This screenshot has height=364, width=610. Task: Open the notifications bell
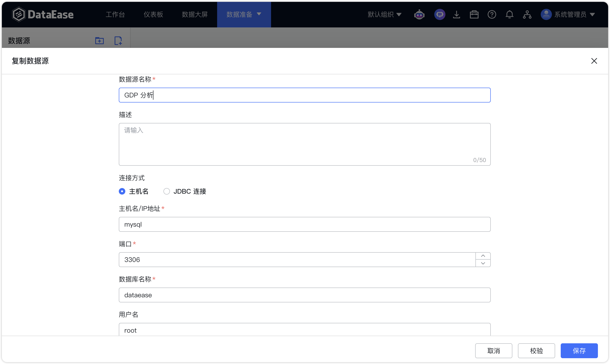pos(509,14)
